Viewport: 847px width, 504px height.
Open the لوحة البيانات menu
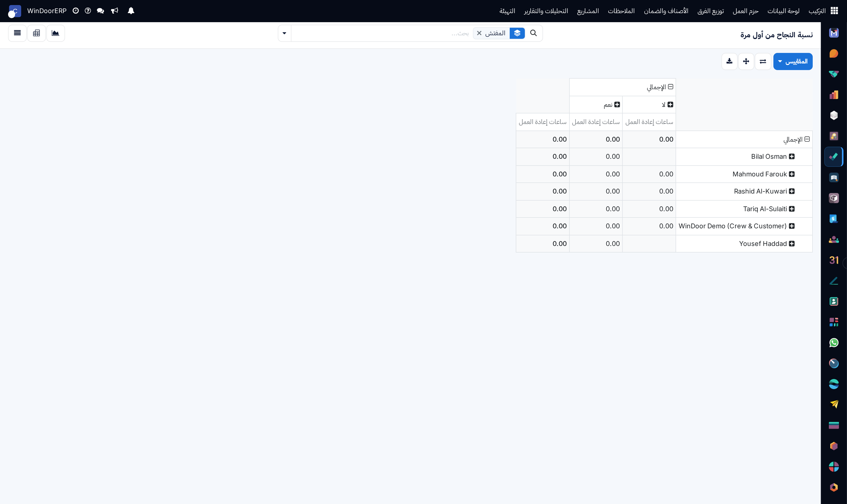pyautogui.click(x=783, y=11)
